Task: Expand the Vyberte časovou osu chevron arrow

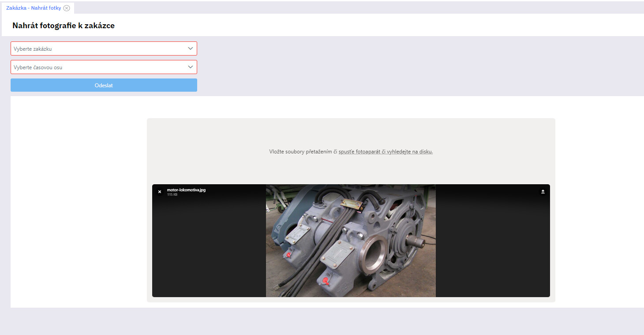Action: (190, 67)
